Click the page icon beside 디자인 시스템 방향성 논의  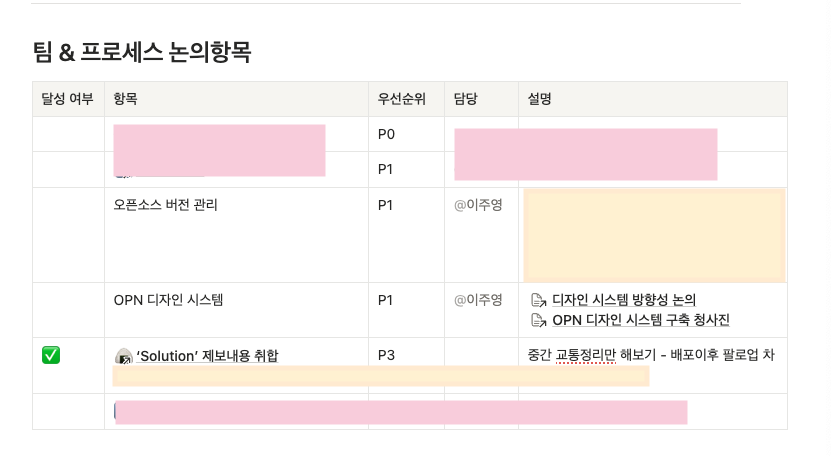(x=538, y=299)
